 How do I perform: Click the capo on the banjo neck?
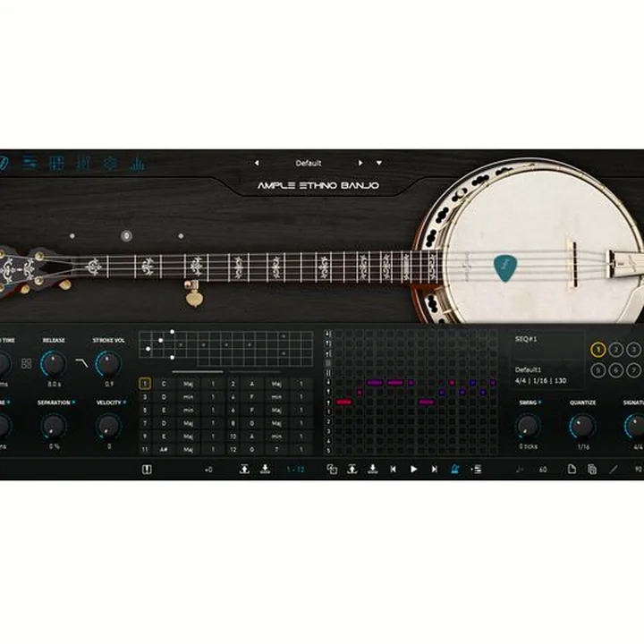tap(192, 292)
